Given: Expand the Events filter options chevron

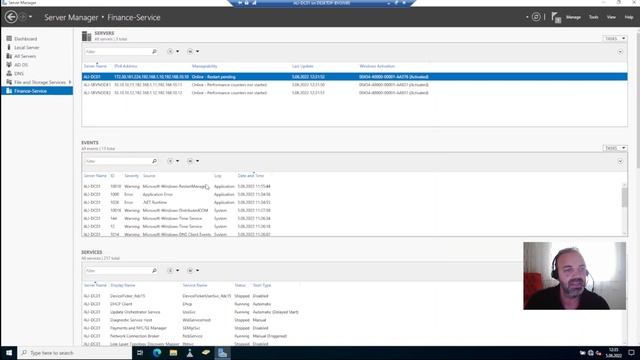Looking at the screenshot, I should pyautogui.click(x=620, y=161).
